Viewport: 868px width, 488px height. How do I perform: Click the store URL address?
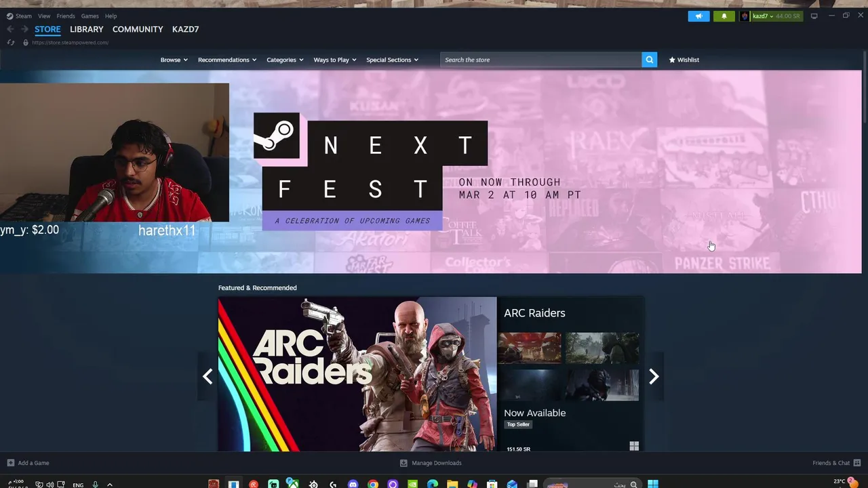(x=70, y=42)
